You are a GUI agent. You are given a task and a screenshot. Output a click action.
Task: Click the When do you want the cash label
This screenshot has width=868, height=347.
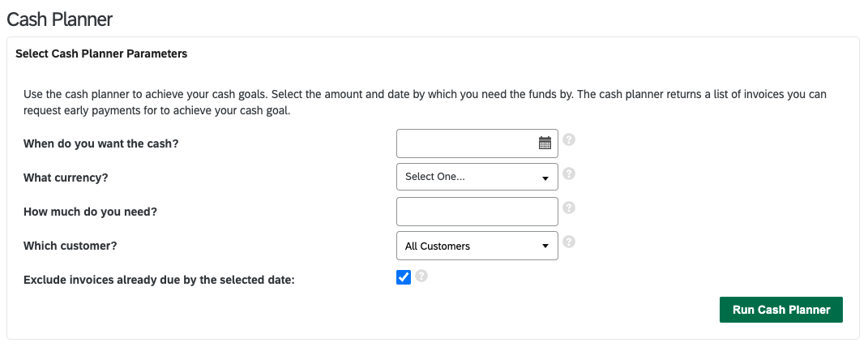pyautogui.click(x=101, y=144)
